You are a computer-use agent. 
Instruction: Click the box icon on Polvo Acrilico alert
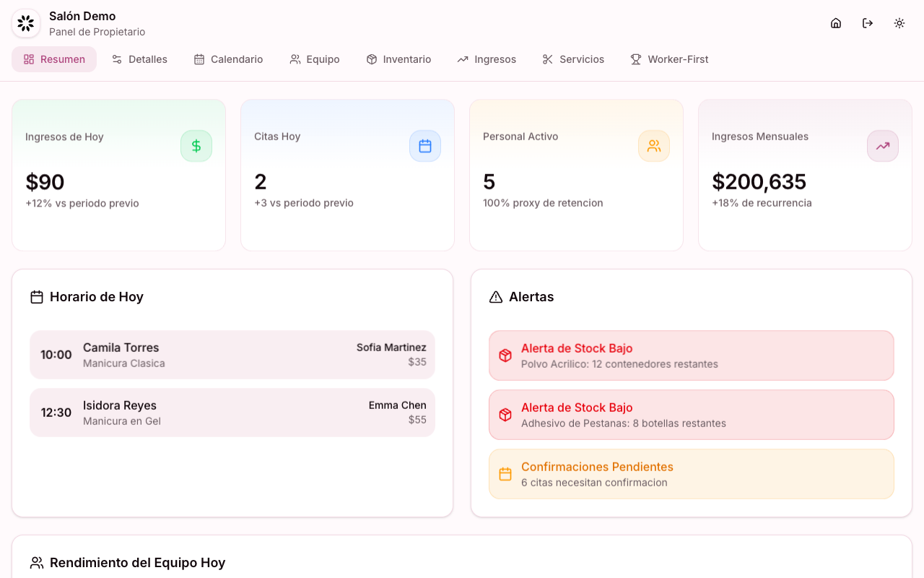[505, 355]
